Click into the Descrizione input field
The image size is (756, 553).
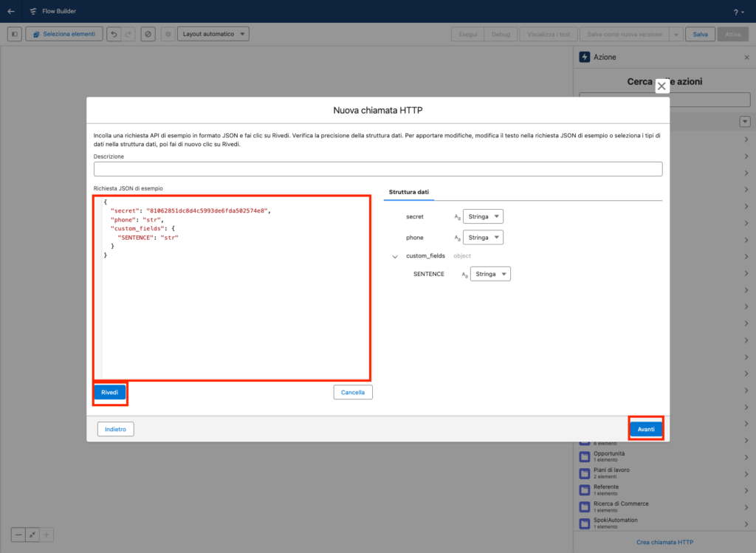pyautogui.click(x=377, y=169)
